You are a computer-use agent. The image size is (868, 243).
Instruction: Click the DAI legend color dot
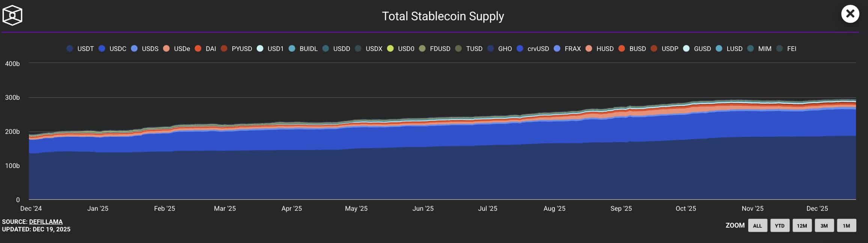click(198, 49)
